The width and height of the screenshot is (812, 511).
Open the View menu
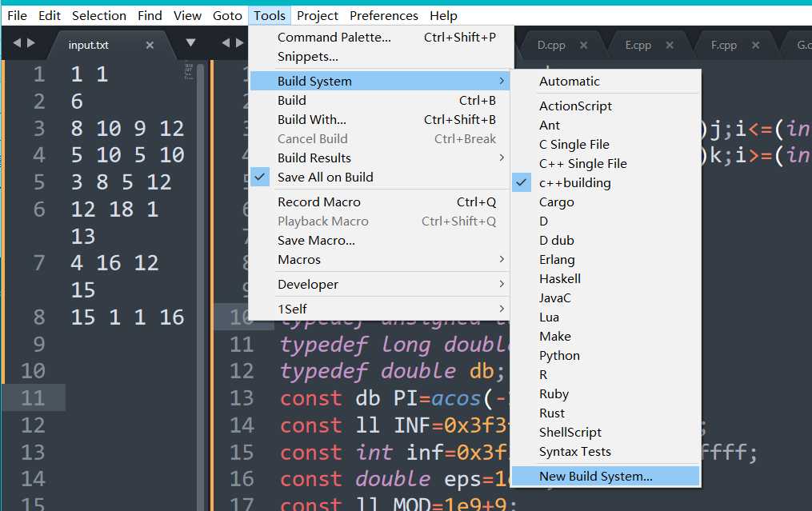tap(187, 16)
